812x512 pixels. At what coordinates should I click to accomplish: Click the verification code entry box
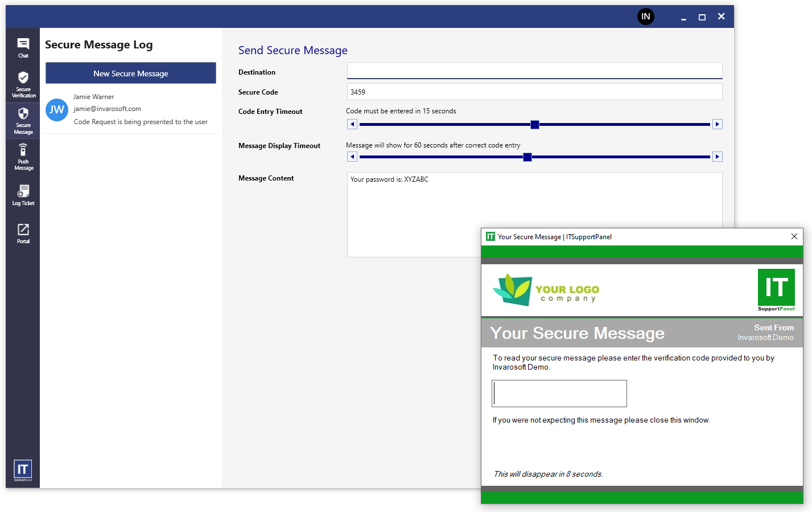click(x=559, y=394)
